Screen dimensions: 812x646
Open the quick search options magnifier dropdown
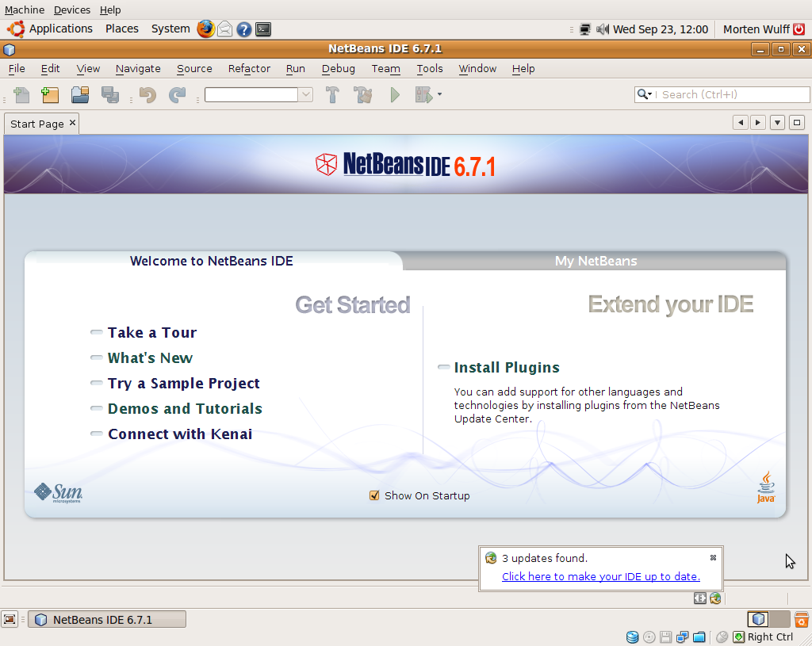pyautogui.click(x=644, y=94)
